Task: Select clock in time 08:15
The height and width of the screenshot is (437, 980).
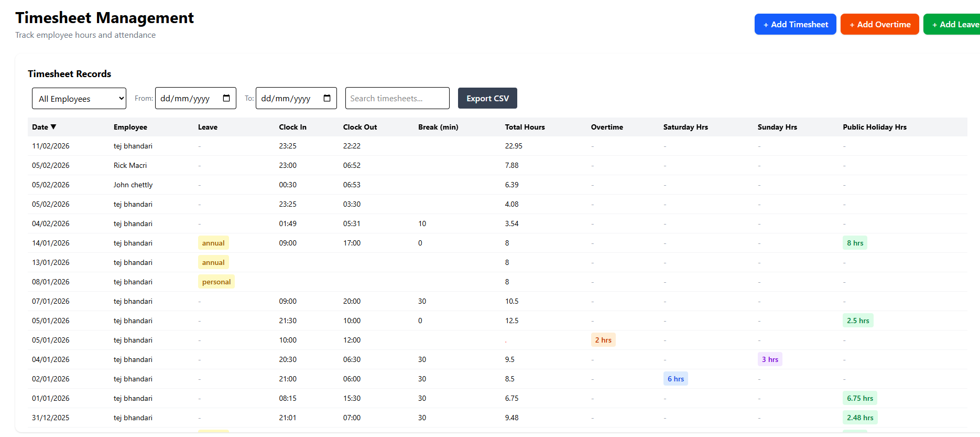Action: coord(288,398)
